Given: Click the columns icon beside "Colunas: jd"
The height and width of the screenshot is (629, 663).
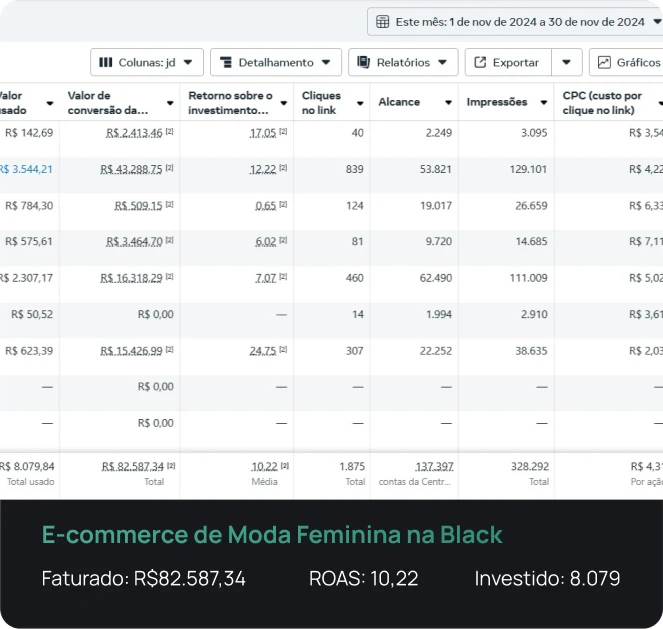Looking at the screenshot, I should pos(106,62).
